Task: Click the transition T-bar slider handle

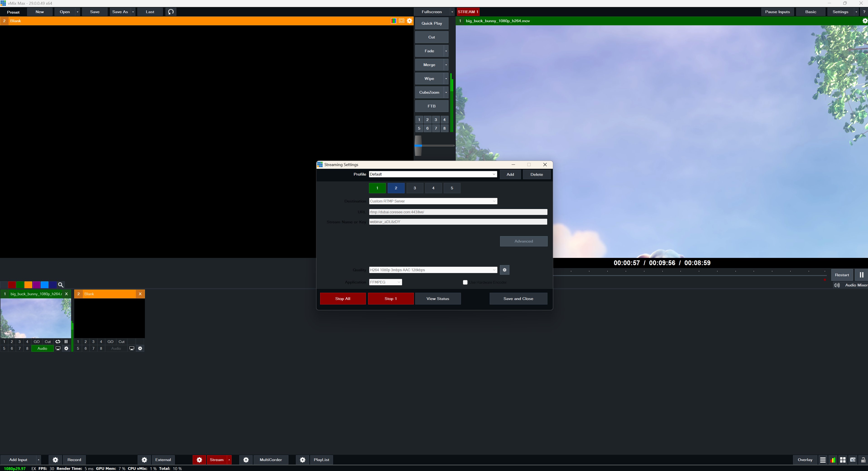Action: click(418, 145)
